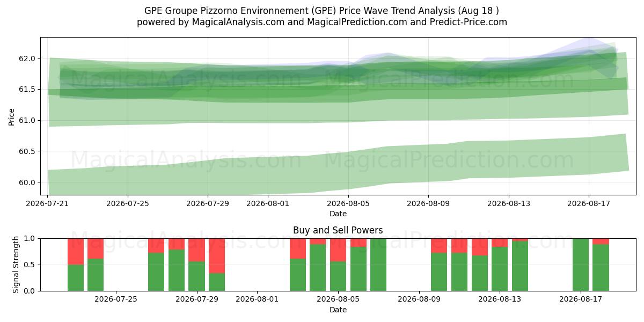Click the 'powered by MagicalAnalysis.com' subtitle line
644x322 pixels.
click(x=322, y=22)
